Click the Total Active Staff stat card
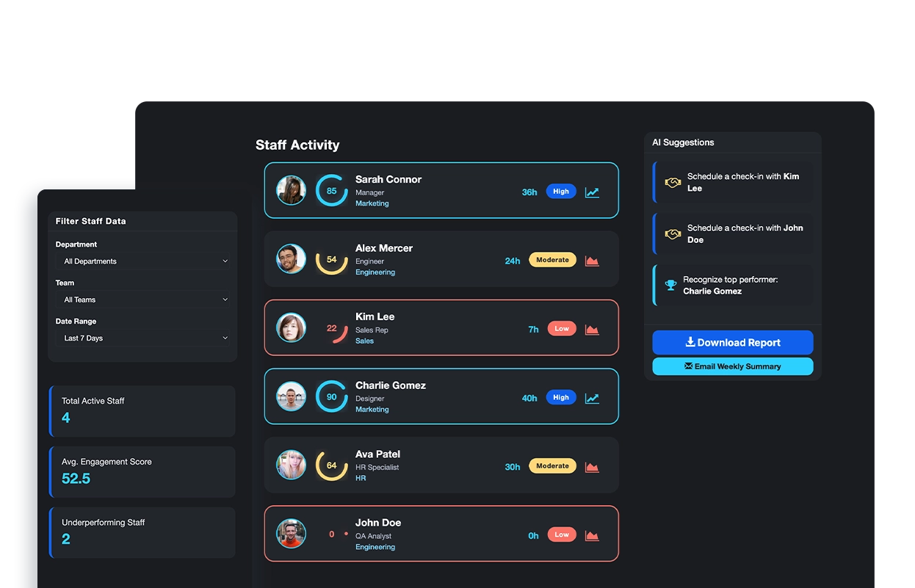 (x=142, y=411)
